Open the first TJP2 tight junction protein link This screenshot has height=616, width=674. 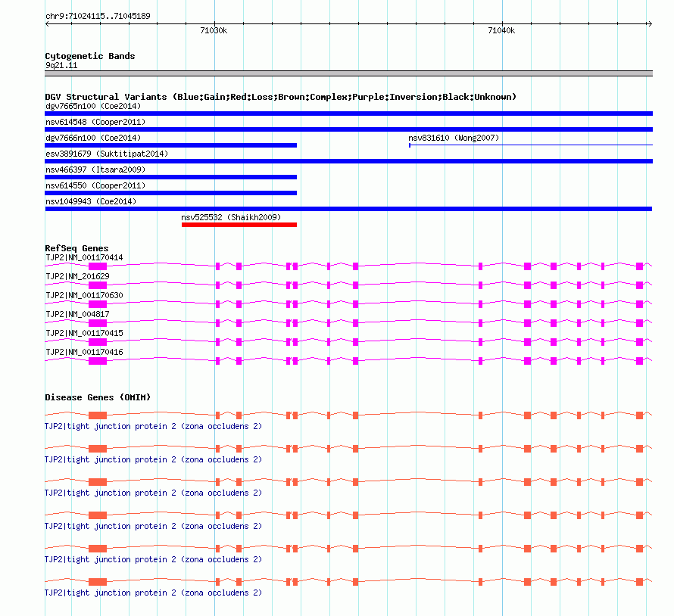coord(153,427)
